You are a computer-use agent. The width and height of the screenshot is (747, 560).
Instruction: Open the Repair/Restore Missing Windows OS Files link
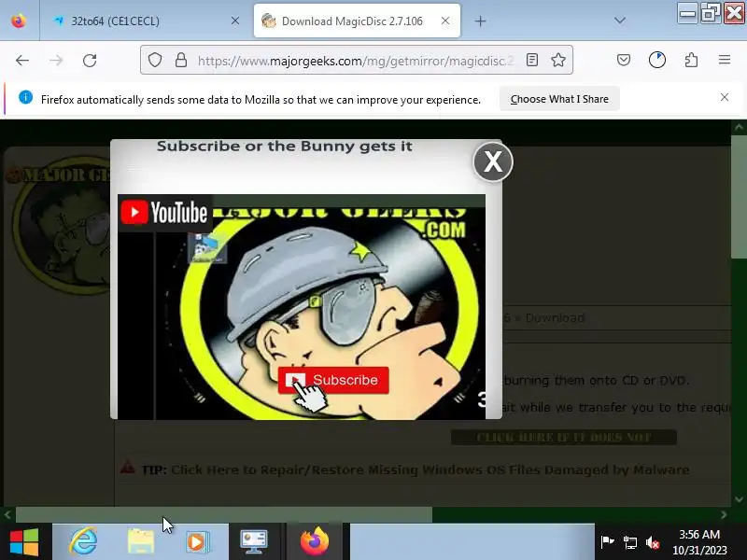430,470
